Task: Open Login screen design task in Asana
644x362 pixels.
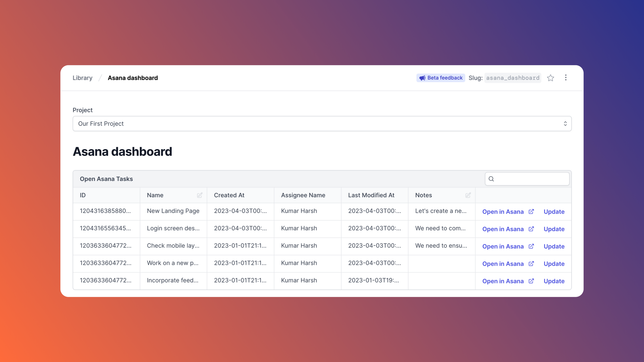Action: [508, 229]
